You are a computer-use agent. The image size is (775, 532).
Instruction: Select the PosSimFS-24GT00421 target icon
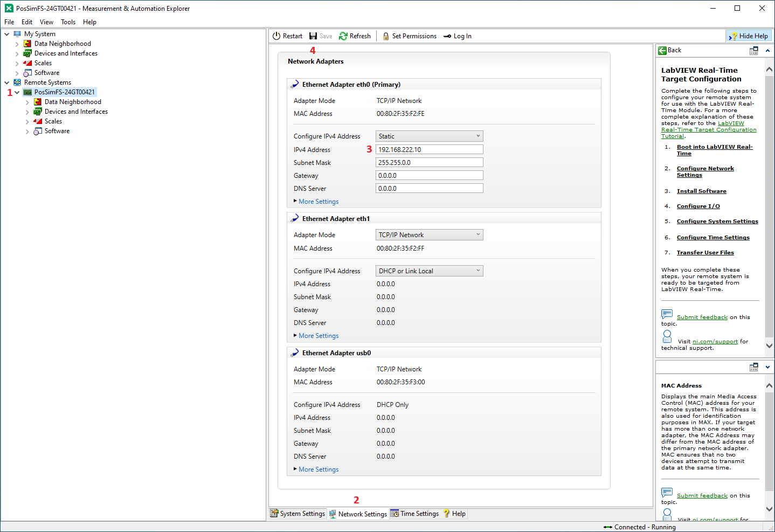click(27, 92)
